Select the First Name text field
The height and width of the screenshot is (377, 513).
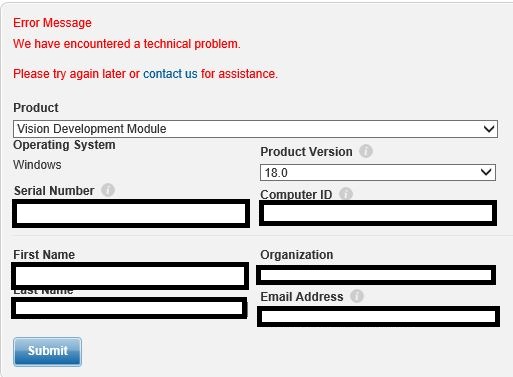click(130, 276)
